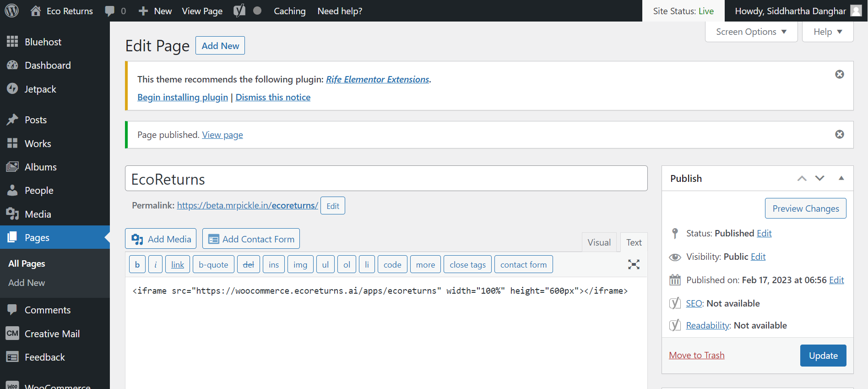Screen dimensions: 868x389
Task: Click img quicktag button
Action: [x=300, y=264]
